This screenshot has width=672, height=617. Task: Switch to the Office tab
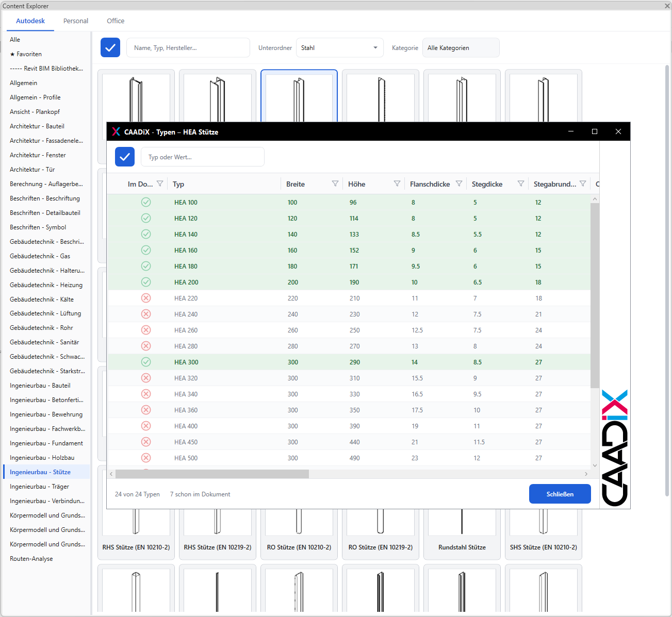click(116, 21)
